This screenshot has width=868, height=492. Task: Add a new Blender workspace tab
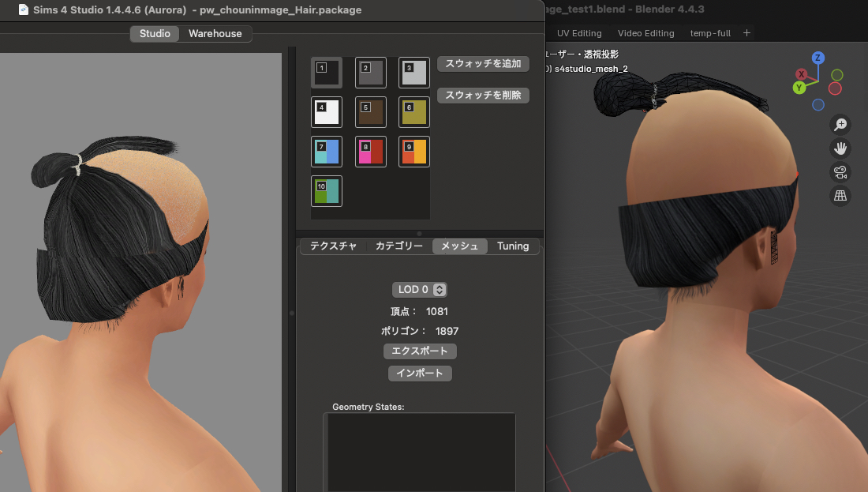pos(746,32)
